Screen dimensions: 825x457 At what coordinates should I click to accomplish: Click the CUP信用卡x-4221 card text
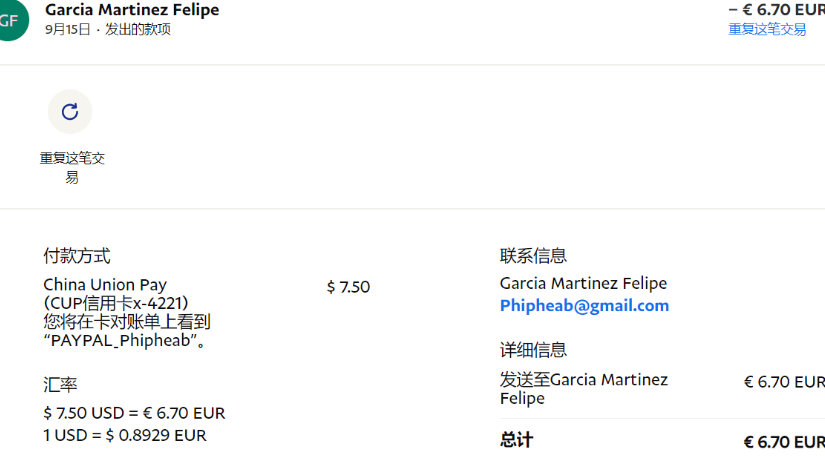[116, 303]
